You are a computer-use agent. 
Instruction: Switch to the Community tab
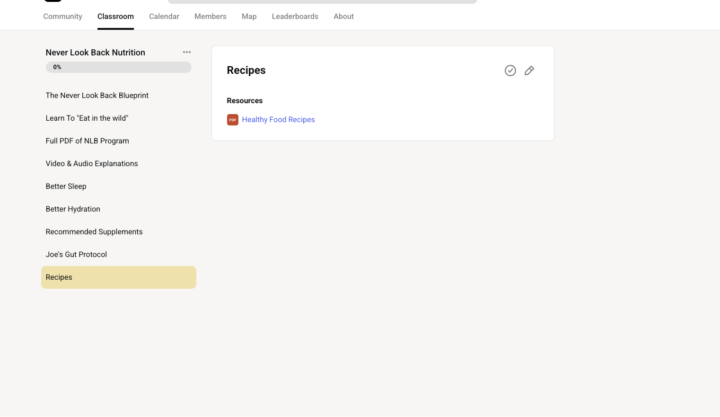(62, 17)
